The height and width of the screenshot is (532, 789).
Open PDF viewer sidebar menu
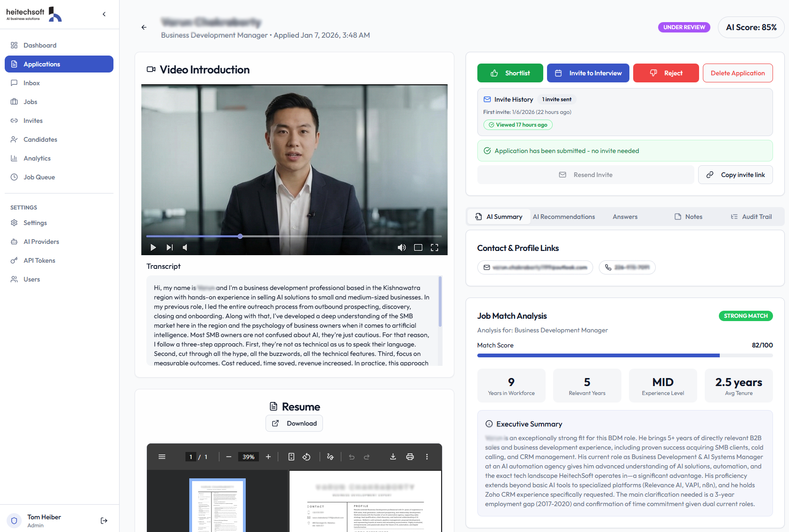pyautogui.click(x=162, y=457)
